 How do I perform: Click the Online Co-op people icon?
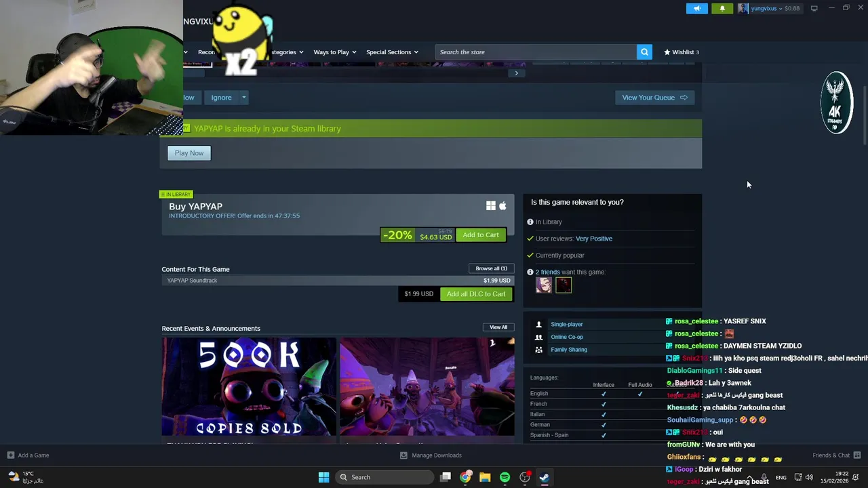[538, 337]
